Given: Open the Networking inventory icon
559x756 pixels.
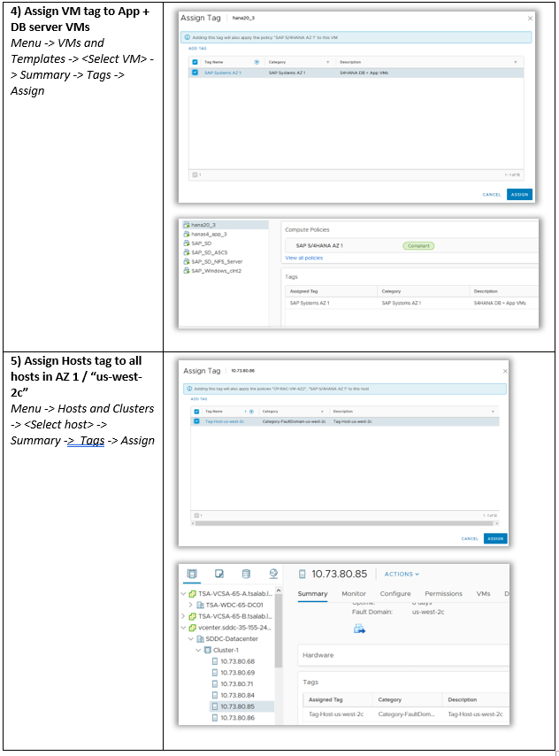Looking at the screenshot, I should (273, 574).
